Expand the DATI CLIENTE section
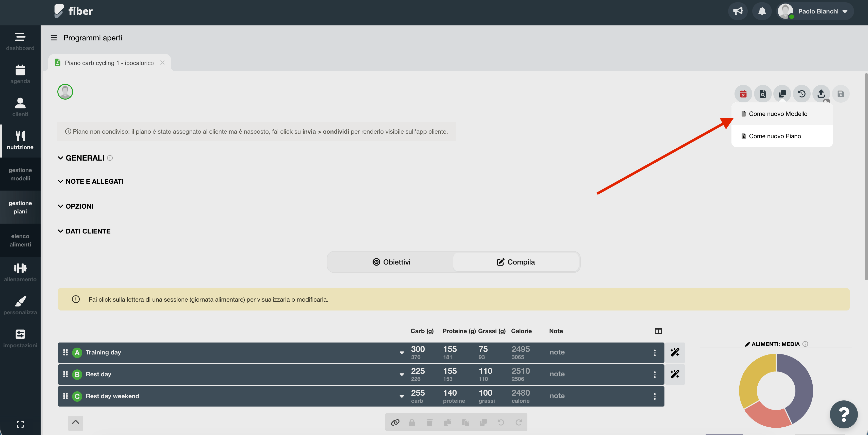Image resolution: width=868 pixels, height=435 pixels. 84,231
